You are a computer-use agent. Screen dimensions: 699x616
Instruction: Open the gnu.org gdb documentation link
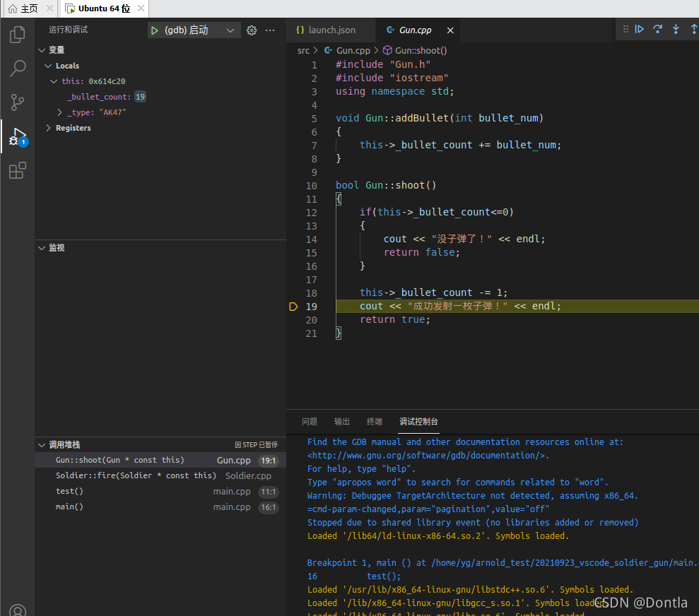(426, 456)
